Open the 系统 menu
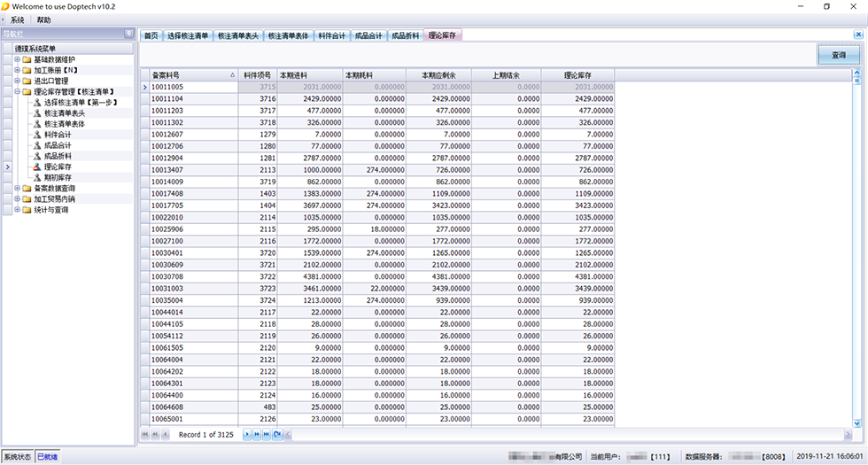The height and width of the screenshot is (465, 868). pos(18,19)
